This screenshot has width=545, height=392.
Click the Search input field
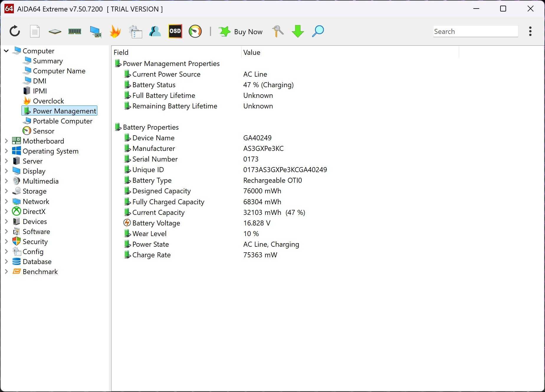[x=476, y=31]
